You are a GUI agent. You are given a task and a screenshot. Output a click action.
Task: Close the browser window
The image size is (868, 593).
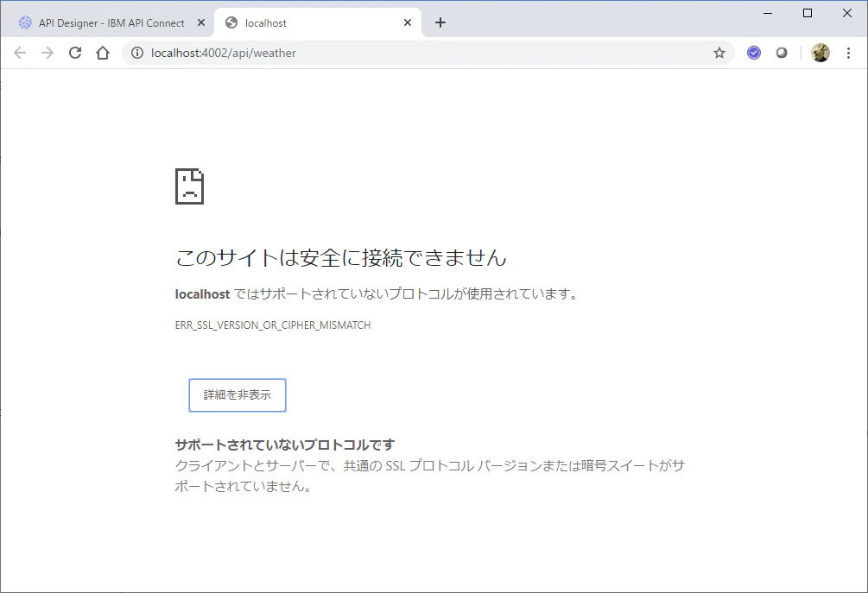tap(847, 13)
